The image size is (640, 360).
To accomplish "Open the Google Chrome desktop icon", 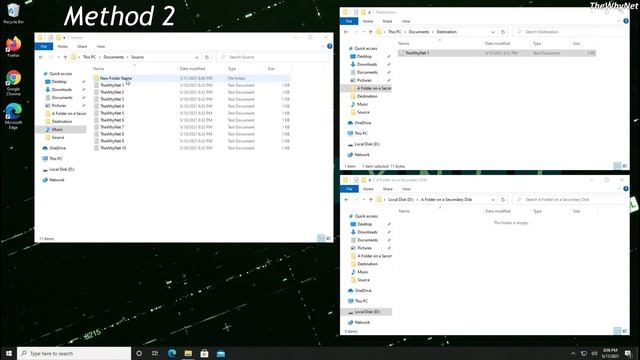I will coord(13,82).
